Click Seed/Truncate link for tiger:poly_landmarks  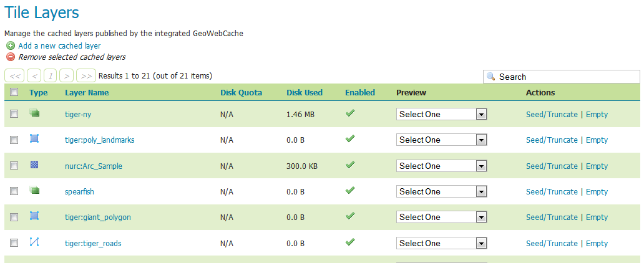[x=552, y=140]
